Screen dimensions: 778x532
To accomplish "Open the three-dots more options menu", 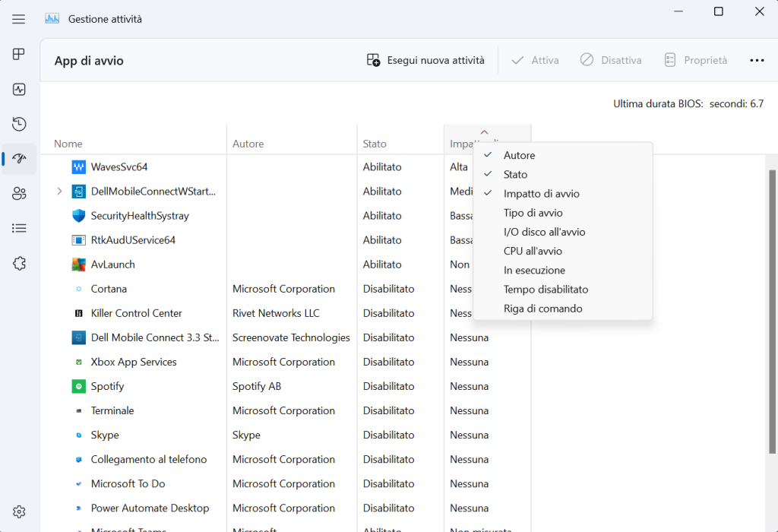I will coord(757,61).
